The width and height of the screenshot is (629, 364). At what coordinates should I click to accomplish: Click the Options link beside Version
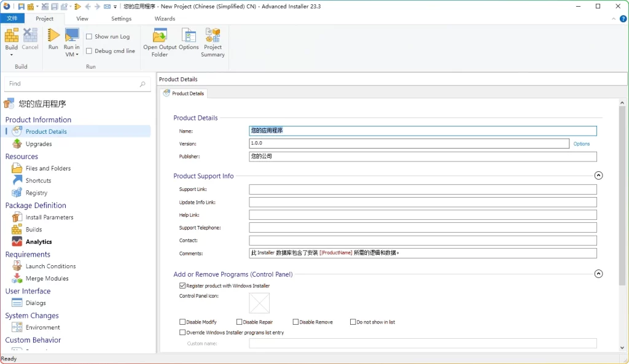581,144
